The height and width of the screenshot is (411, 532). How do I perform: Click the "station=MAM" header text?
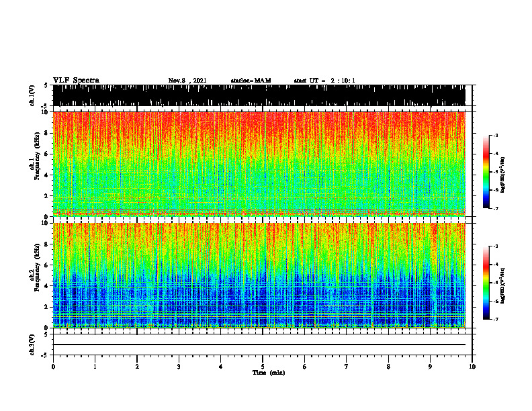(251, 81)
